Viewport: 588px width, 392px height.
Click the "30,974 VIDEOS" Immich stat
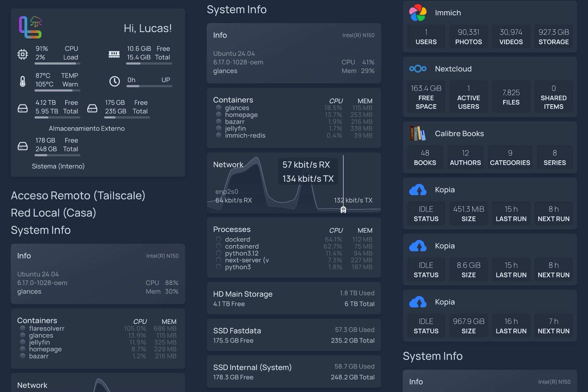tap(511, 36)
